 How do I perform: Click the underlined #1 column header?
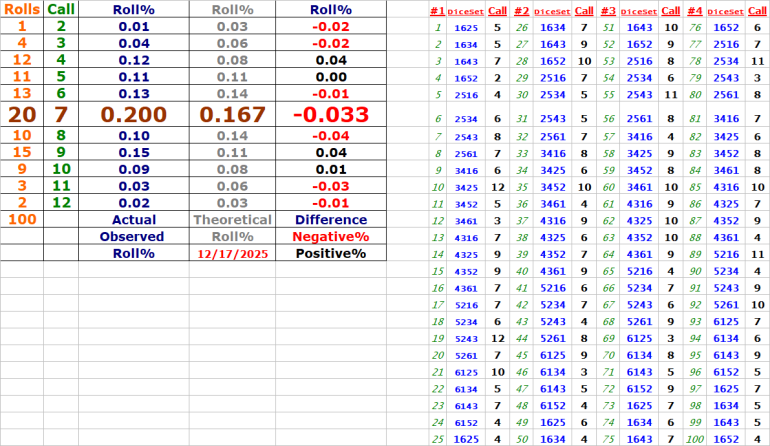coord(437,10)
